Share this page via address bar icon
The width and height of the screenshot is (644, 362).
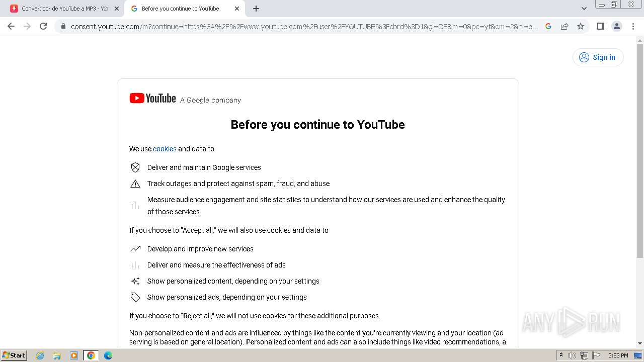tap(565, 26)
